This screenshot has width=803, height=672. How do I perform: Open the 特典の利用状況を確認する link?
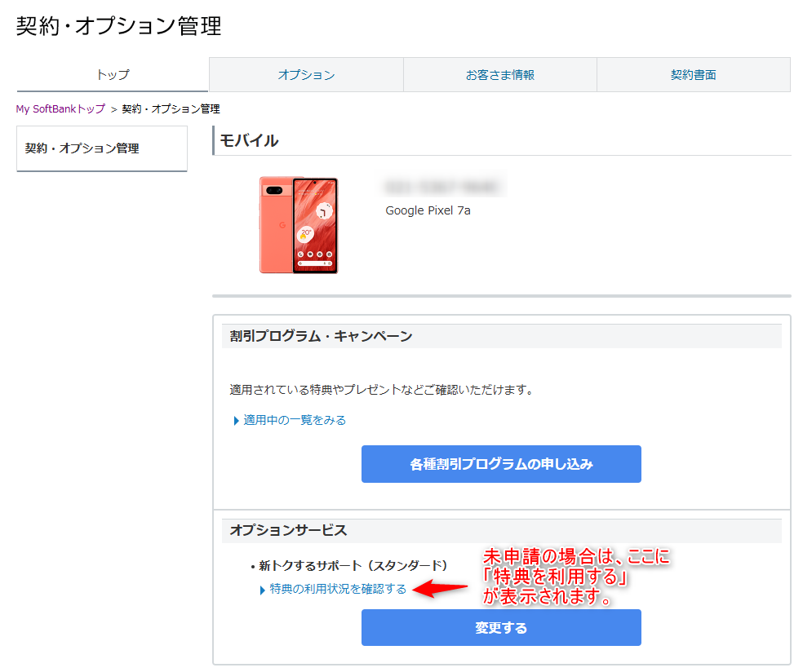(x=338, y=589)
